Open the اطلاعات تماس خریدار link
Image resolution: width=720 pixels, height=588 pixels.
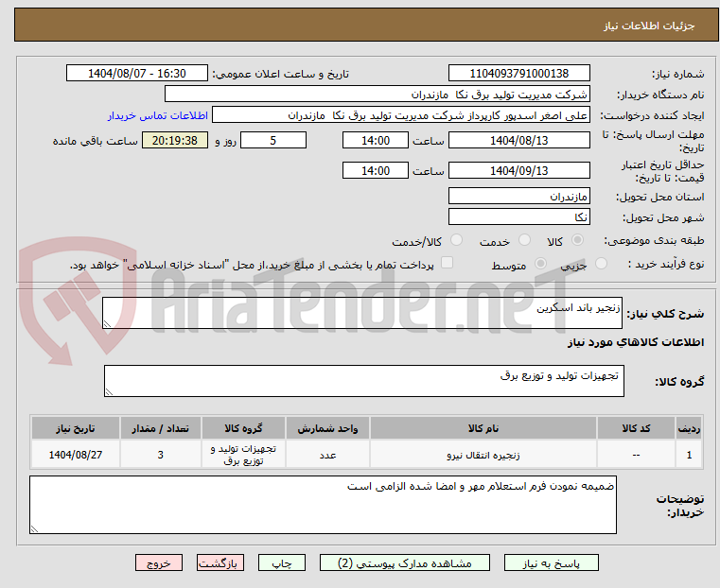click(158, 115)
